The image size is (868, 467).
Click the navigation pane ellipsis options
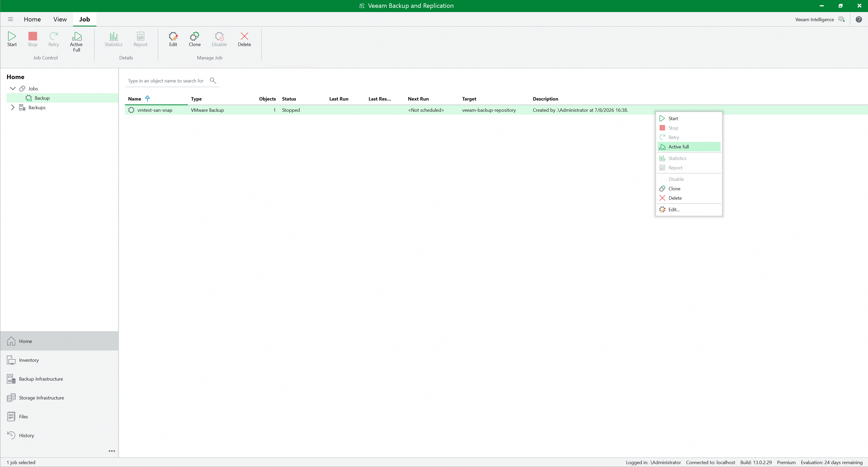[x=112, y=451]
